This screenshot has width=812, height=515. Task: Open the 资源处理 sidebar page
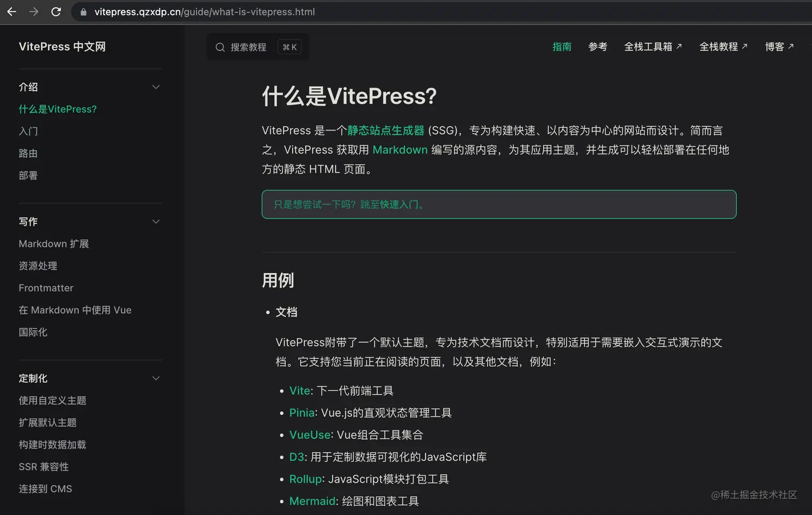[38, 266]
